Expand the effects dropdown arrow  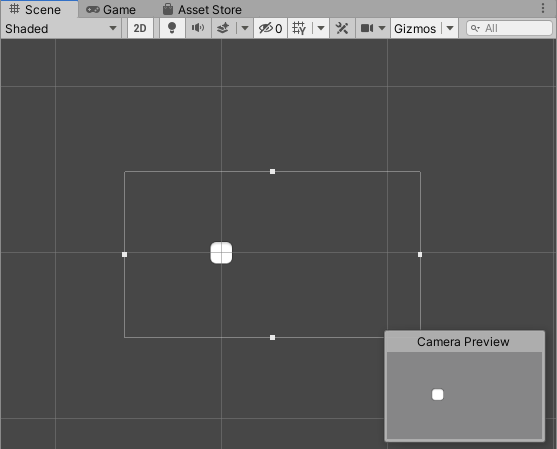[x=245, y=28]
